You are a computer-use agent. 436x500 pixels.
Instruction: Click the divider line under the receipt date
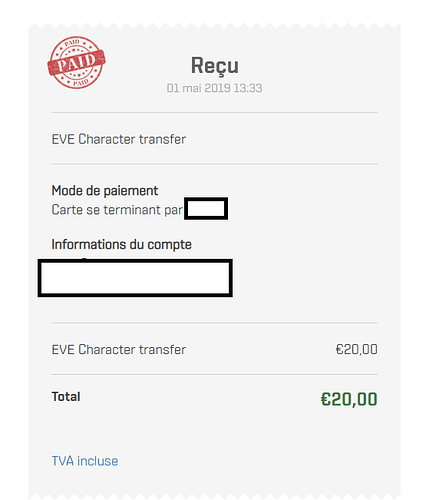(x=214, y=113)
